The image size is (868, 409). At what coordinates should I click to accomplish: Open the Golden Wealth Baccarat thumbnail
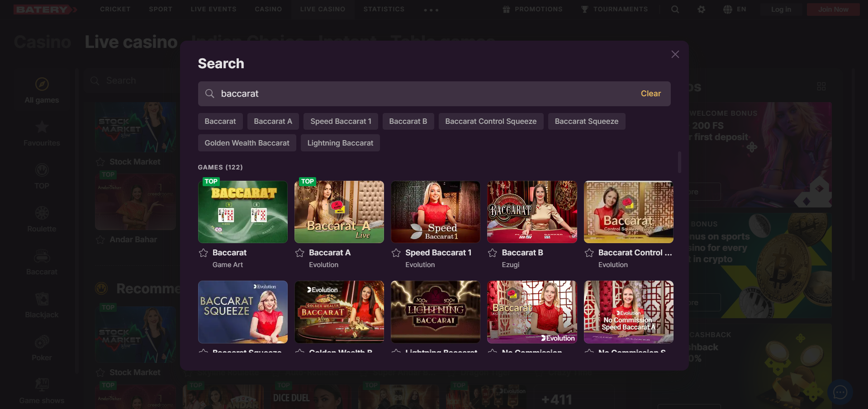click(x=339, y=312)
